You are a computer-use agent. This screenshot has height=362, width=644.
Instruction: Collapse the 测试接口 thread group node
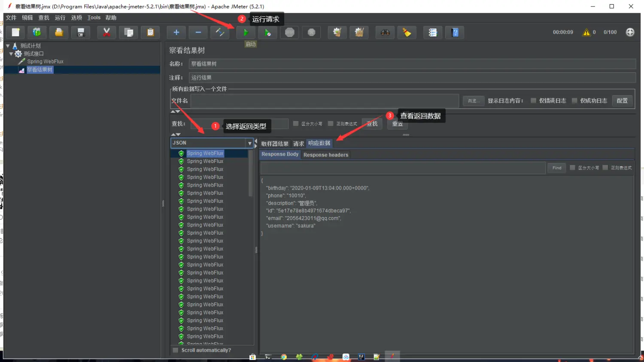pyautogui.click(x=11, y=54)
